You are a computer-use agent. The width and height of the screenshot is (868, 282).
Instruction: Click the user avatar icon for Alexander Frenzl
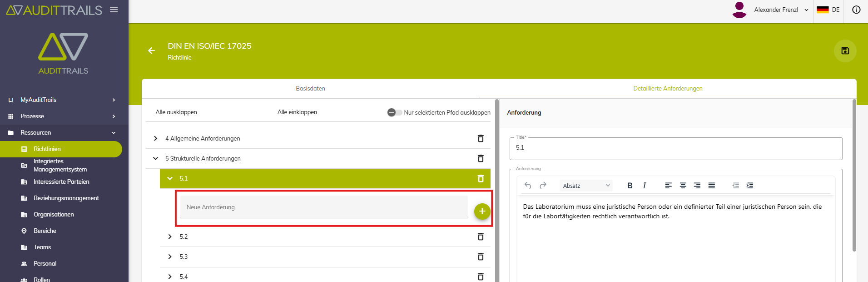point(739,10)
